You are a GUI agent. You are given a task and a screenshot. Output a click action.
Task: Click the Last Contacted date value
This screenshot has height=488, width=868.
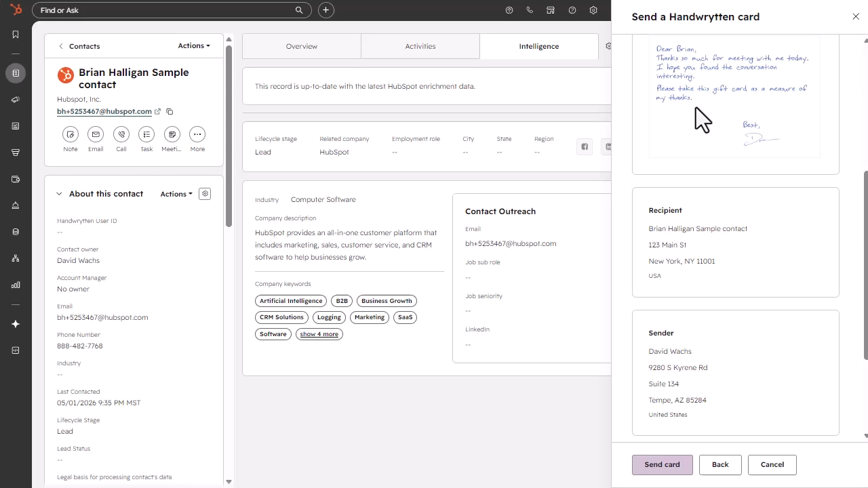coord(99,403)
